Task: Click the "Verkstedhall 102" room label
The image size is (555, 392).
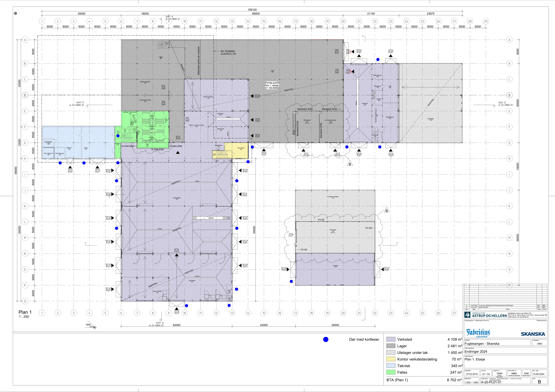Action: [x=177, y=199]
